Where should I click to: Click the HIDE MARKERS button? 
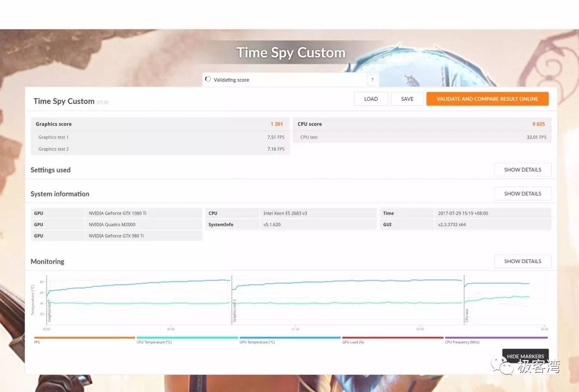tap(525, 356)
